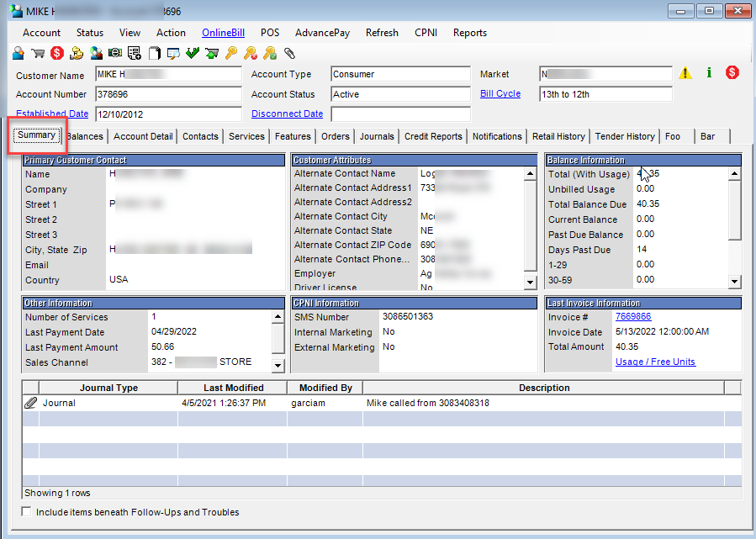This screenshot has height=539, width=756.
Task: Open the Bill Cycle link
Action: click(x=500, y=93)
